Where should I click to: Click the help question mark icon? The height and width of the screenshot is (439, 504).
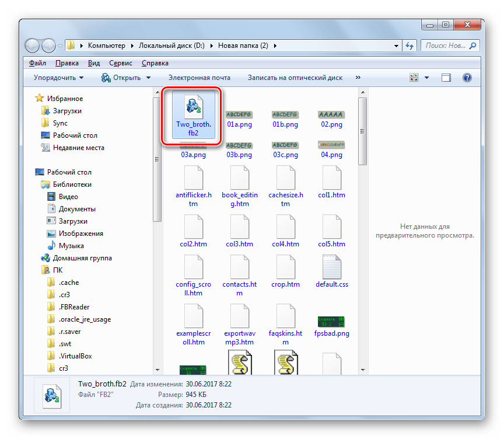467,78
